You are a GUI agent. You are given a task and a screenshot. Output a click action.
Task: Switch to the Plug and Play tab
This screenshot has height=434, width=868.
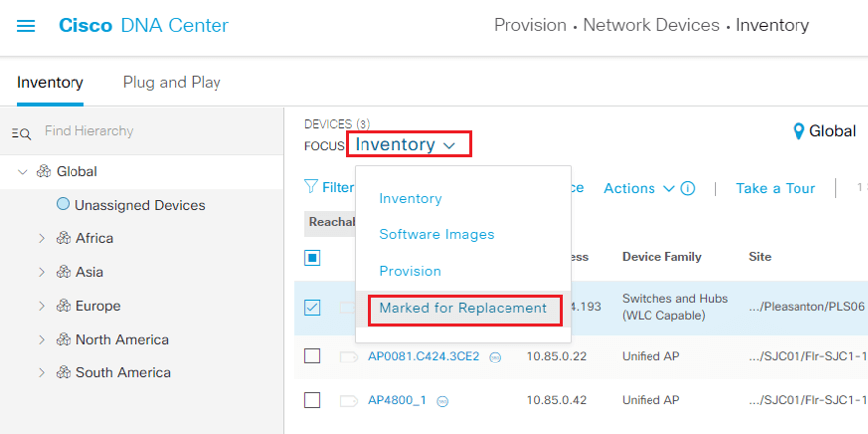[x=172, y=83]
